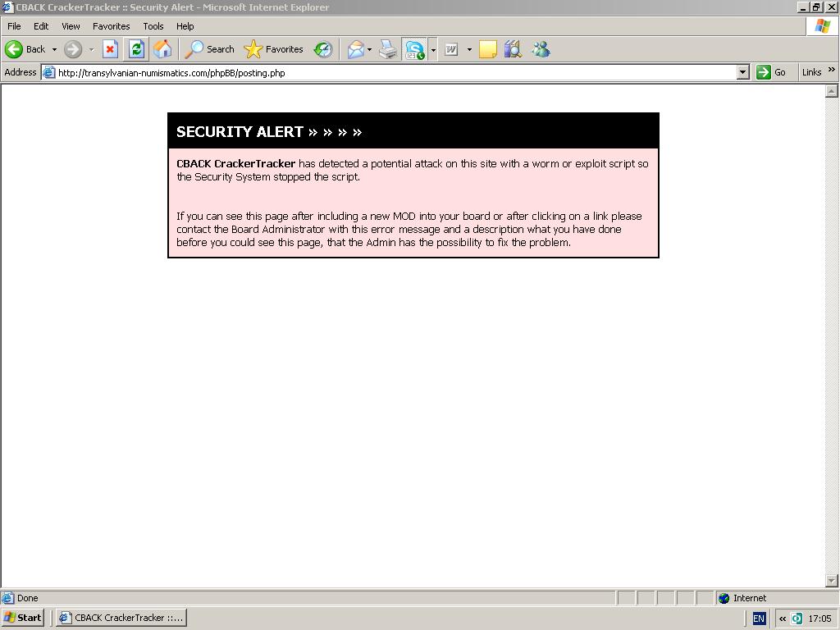
Task: Expand hidden system tray icons
Action: coord(783,619)
